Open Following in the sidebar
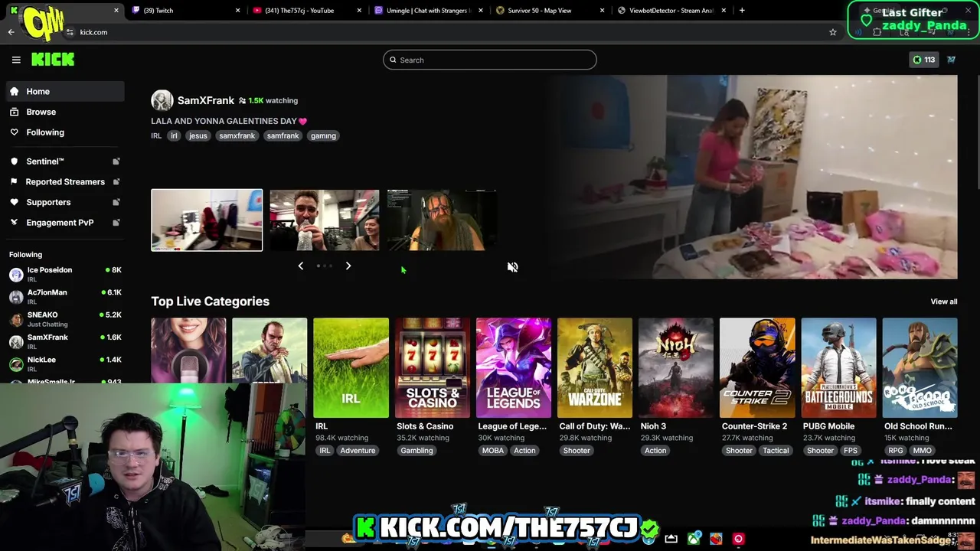The image size is (980, 551). (64, 132)
